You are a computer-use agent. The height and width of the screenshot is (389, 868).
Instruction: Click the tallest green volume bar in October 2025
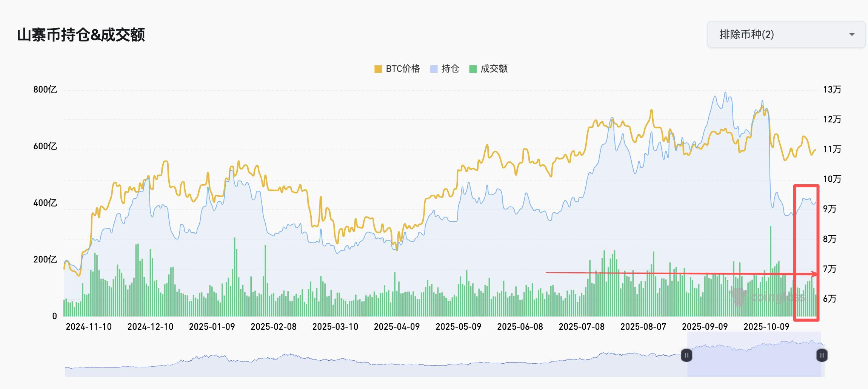coord(771,264)
